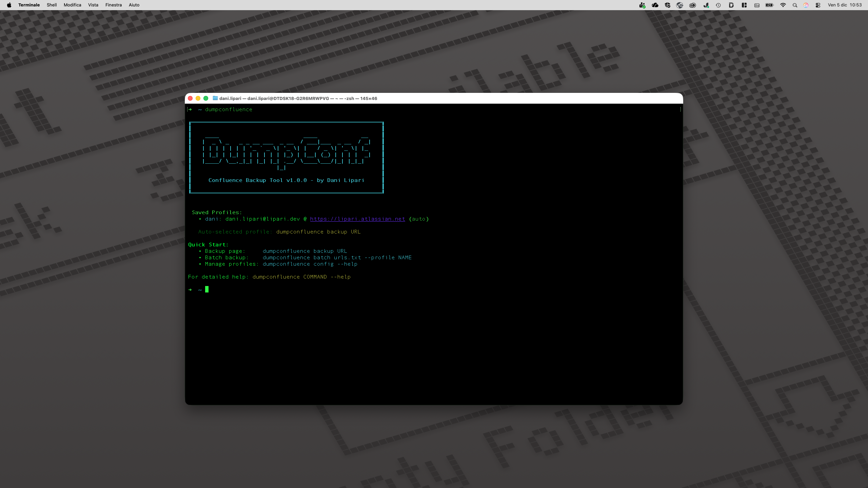This screenshot has height=488, width=868.
Task: Open the Finestra menu
Action: (x=113, y=5)
